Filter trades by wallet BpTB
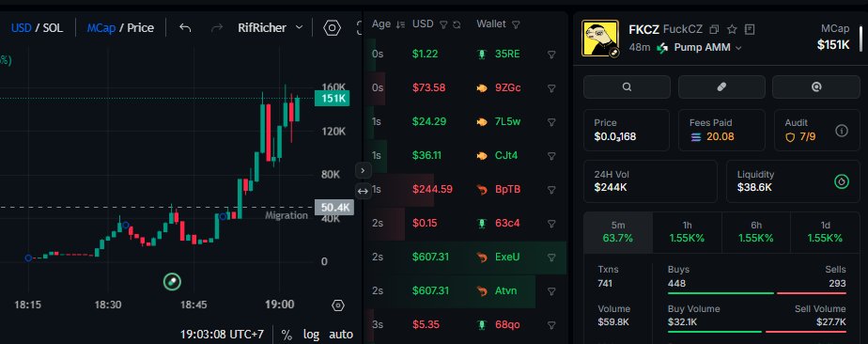 551,190
